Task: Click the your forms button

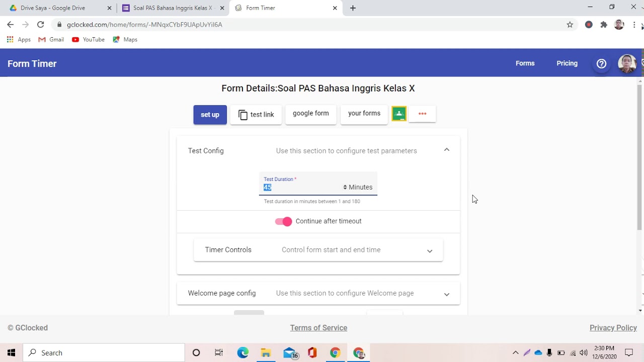Action: tap(364, 114)
